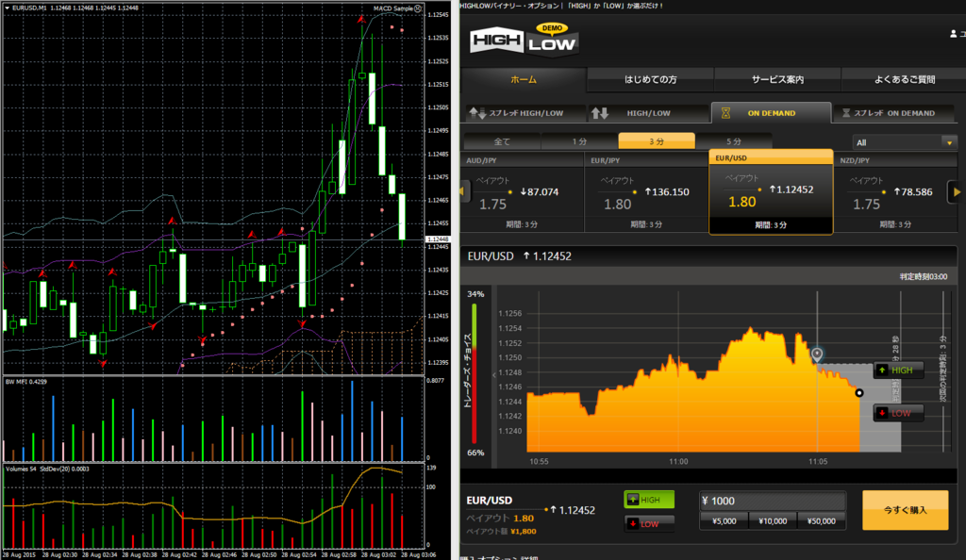Set amount with ¥10,000 button
Viewport: 966px width, 560px height.
pos(773,521)
